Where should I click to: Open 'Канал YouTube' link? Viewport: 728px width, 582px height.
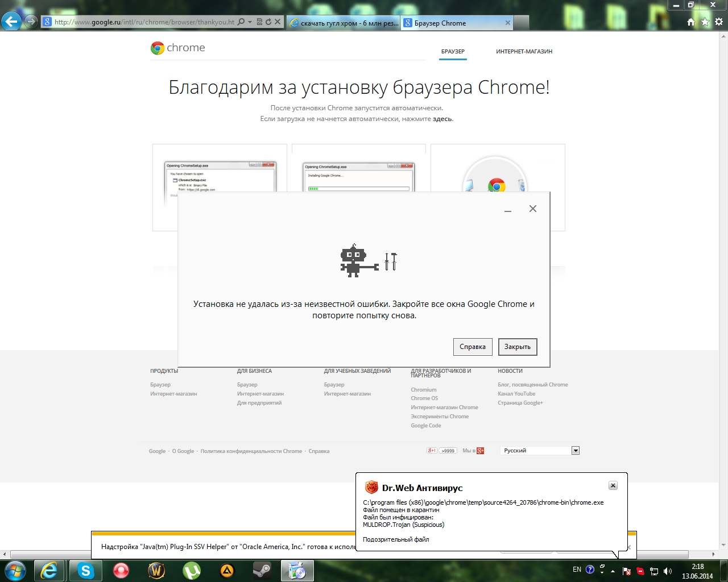pos(516,394)
